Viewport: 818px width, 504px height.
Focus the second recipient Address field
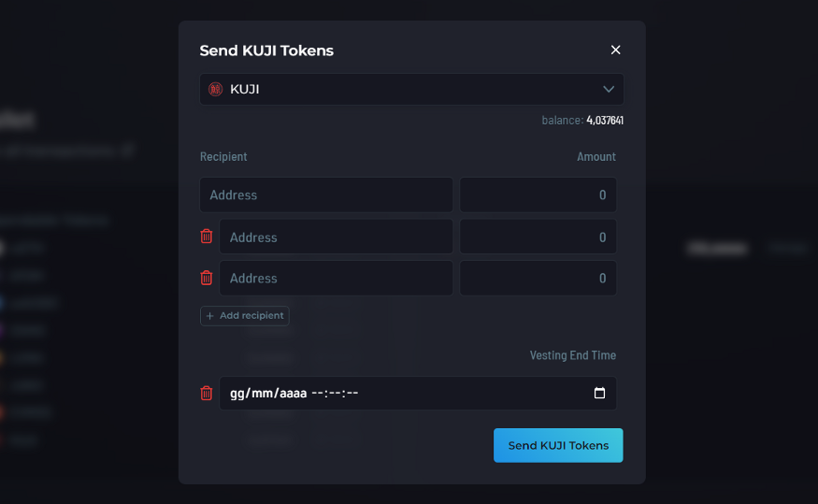click(337, 237)
